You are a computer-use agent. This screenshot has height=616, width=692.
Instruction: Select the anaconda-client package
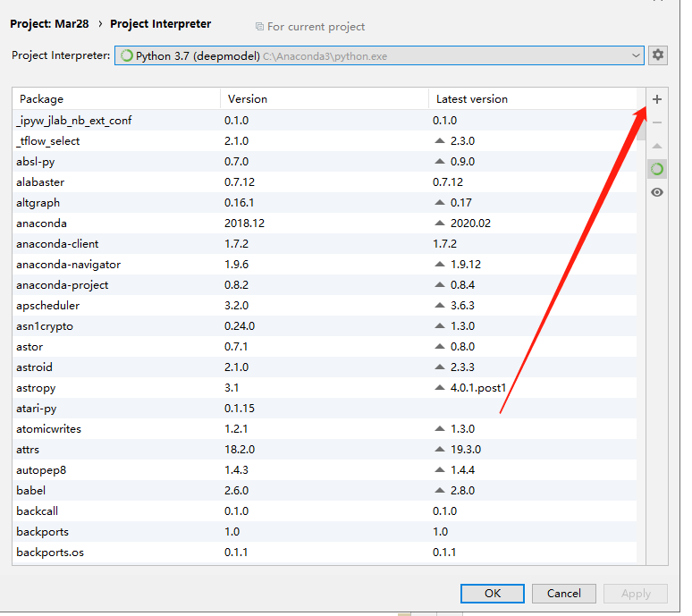[325, 244]
